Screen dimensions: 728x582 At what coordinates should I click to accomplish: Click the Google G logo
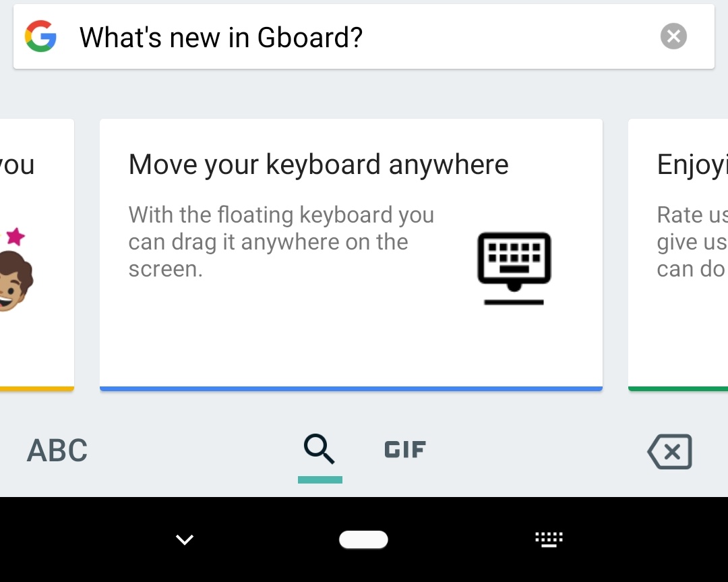(41, 36)
